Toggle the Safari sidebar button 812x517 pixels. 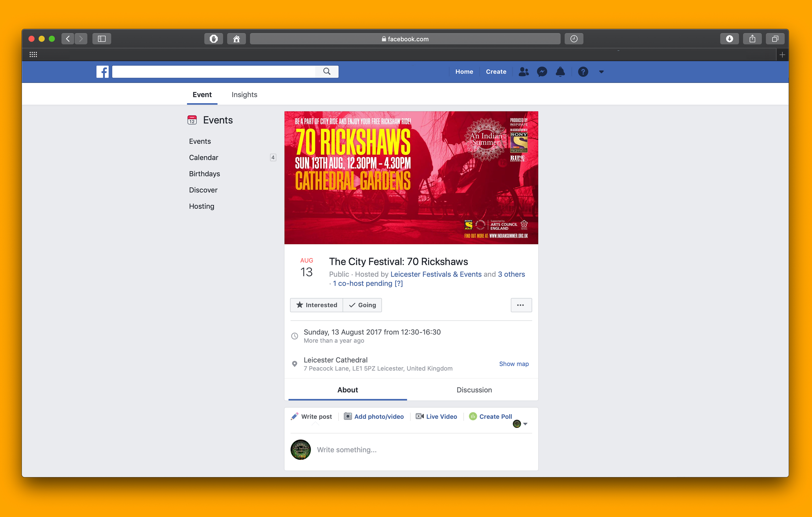coord(101,39)
